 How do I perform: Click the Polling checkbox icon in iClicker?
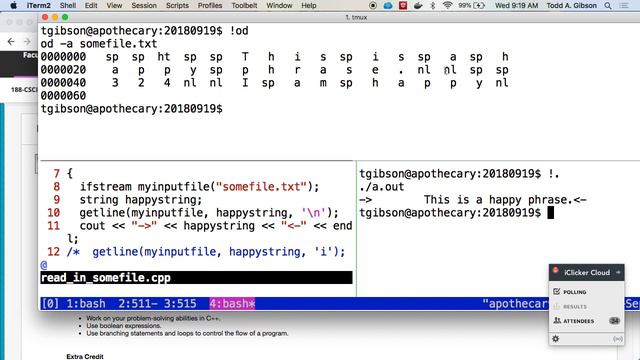pos(557,291)
